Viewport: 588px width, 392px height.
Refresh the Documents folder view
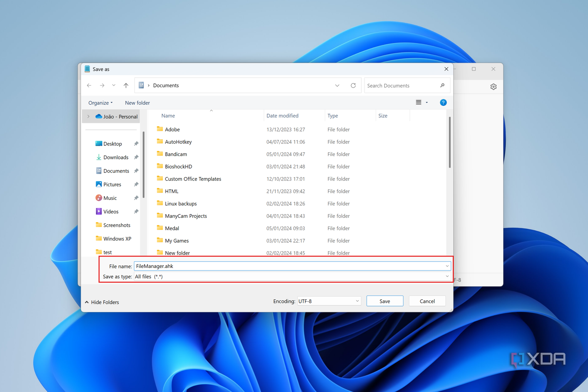(x=353, y=85)
